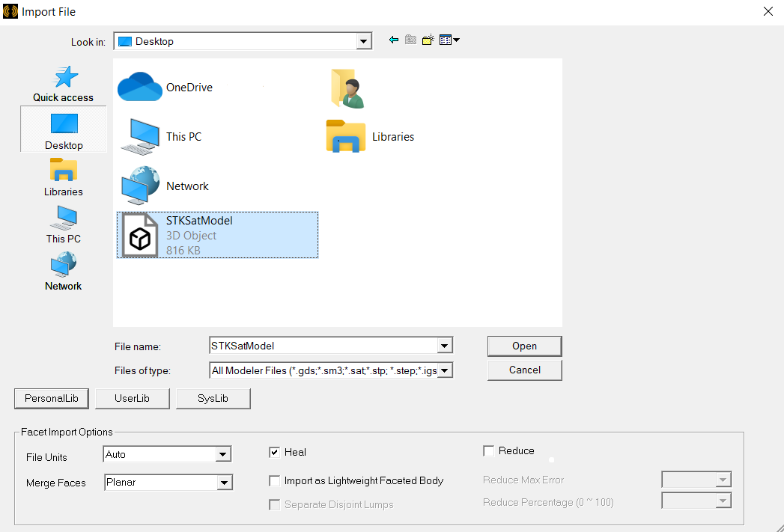Expand the Look in dropdown
The image size is (784, 532).
(364, 42)
